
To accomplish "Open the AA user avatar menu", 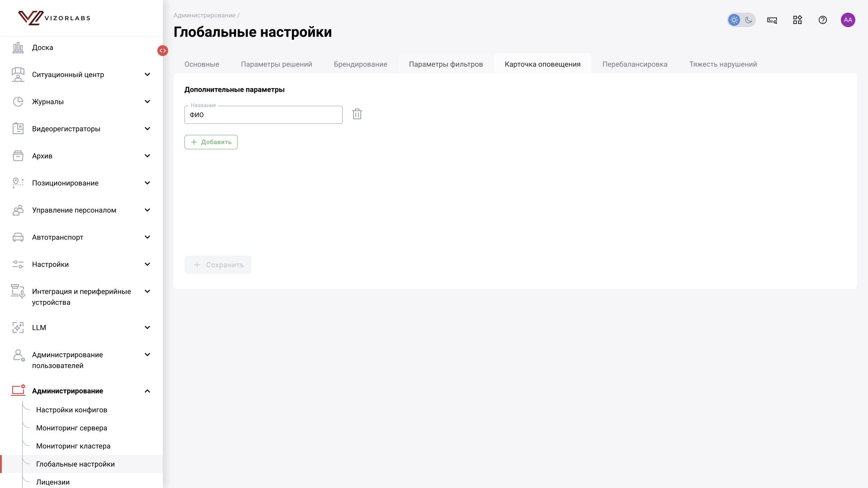I will pyautogui.click(x=848, y=20).
